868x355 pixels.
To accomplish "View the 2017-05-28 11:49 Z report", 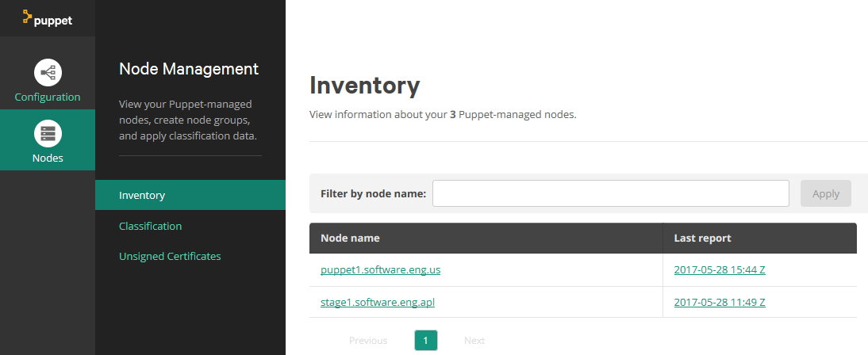I will (x=720, y=303).
